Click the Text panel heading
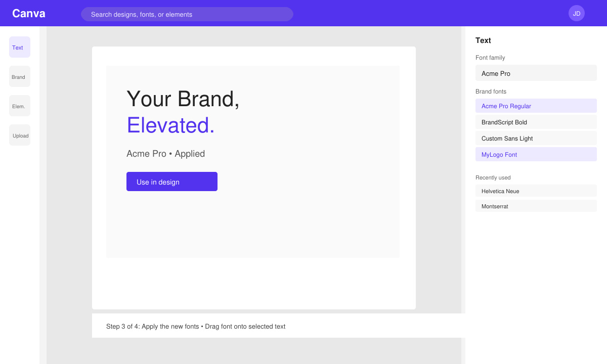Screen dimensions: 607x364 click(483, 40)
